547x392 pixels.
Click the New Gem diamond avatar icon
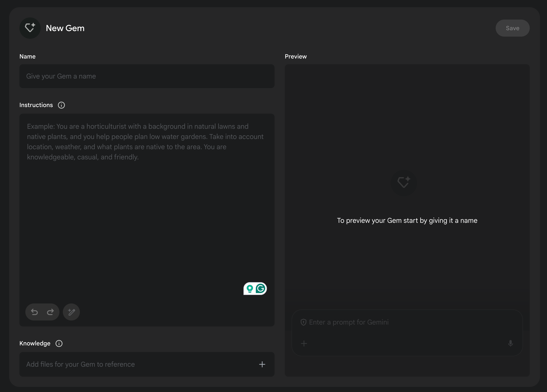click(30, 28)
